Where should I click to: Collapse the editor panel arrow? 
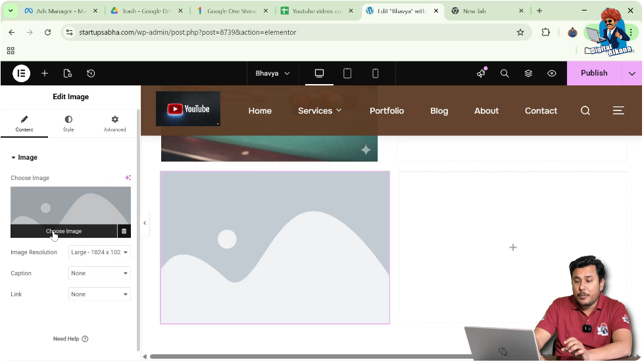click(x=145, y=223)
